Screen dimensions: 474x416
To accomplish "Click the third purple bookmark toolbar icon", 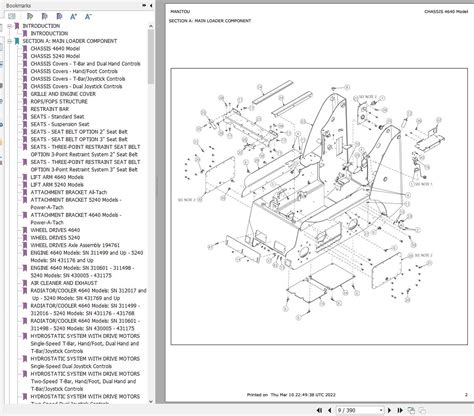I will (x=59, y=16).
